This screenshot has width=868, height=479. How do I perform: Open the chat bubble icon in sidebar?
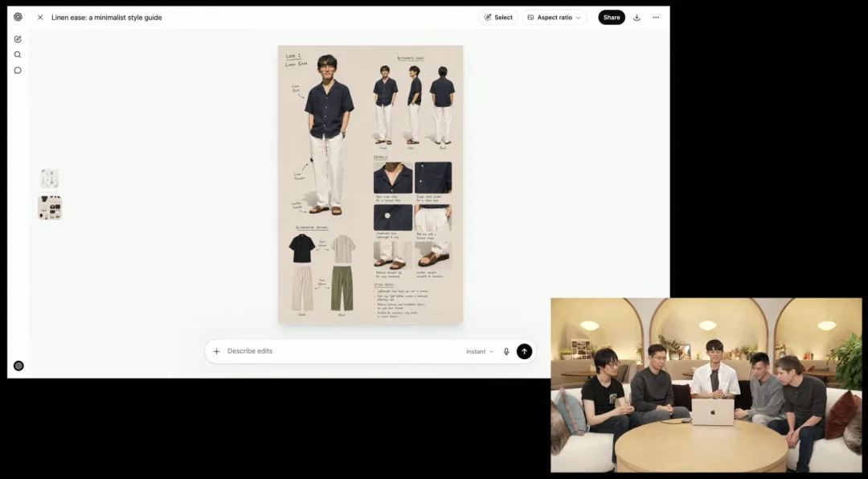coord(18,70)
